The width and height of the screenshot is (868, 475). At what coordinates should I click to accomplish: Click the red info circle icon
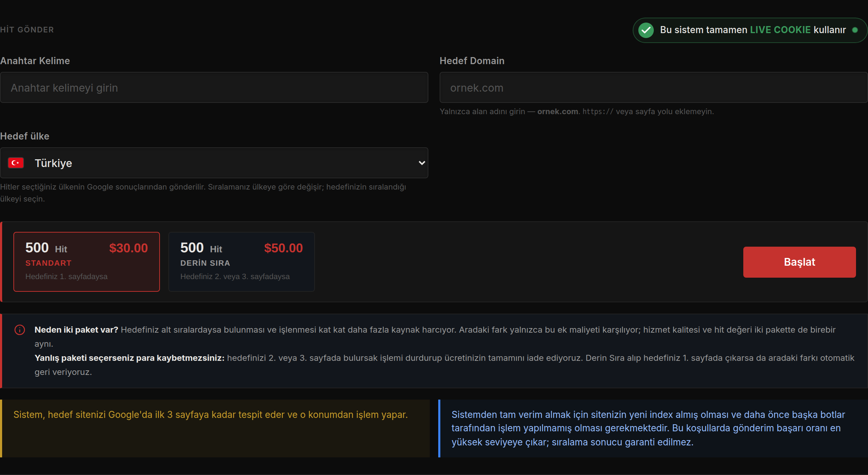point(20,330)
